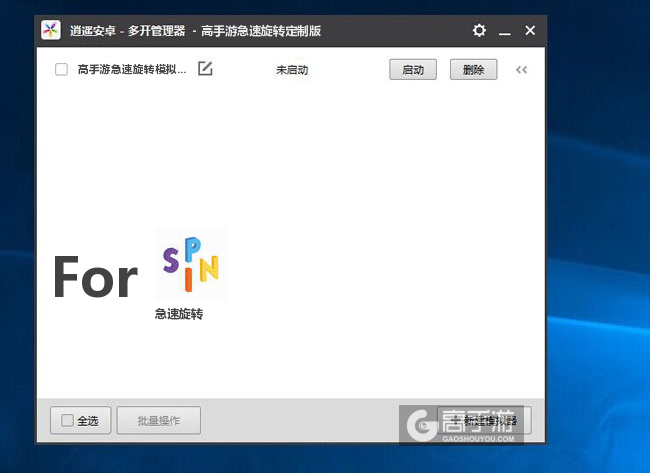Screen dimensions: 650x473
Task: Select the emulator name 高手游急速旋转模拟...
Action: [132, 69]
